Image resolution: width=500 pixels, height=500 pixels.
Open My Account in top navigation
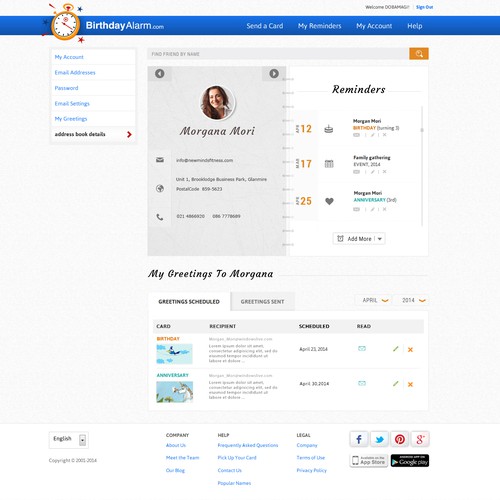374,26
